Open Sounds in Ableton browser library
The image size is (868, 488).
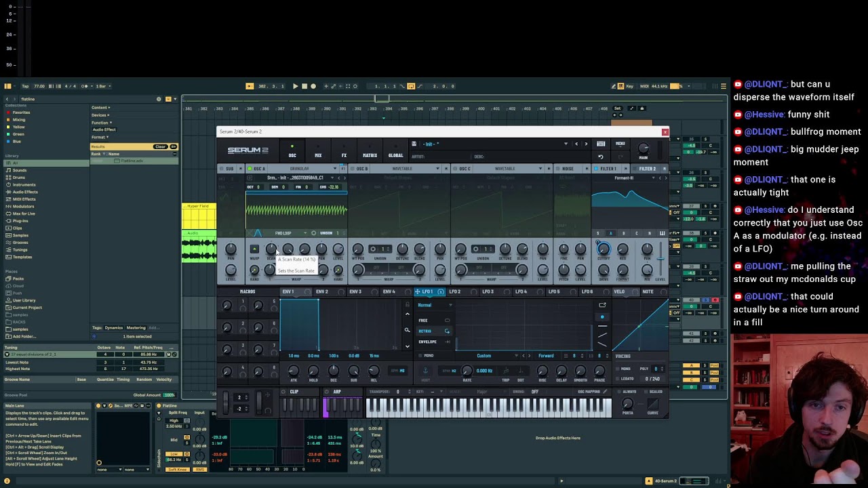click(20, 170)
